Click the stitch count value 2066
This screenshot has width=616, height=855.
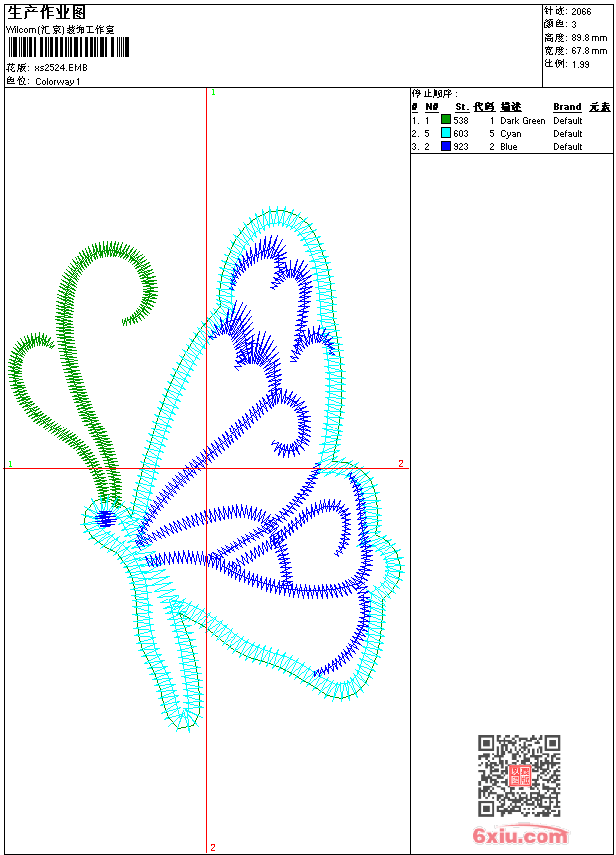(581, 12)
